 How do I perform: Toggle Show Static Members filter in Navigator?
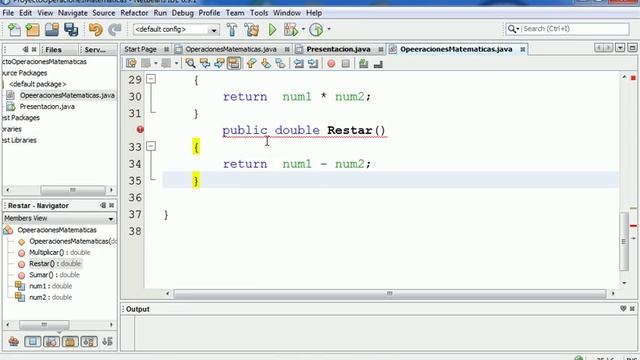click(x=51, y=342)
